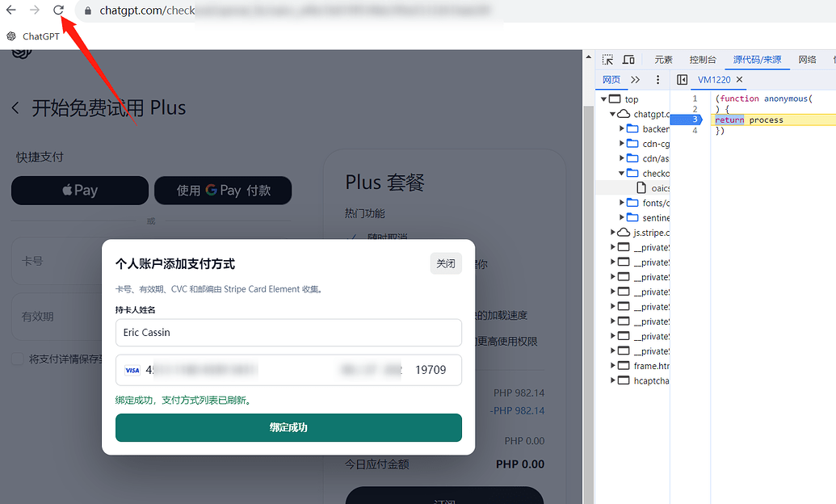Click the 有效期 expiry field
Image resolution: width=836 pixels, height=504 pixels.
(x=57, y=317)
